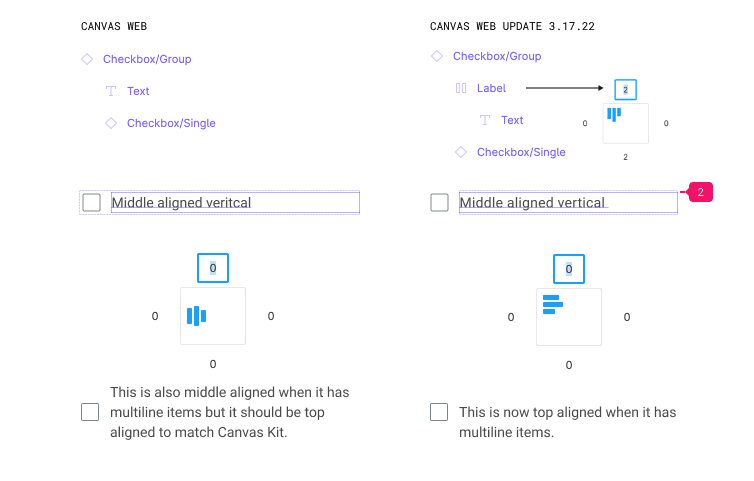Select the Checkbox/Single layer under CANVAS WEB
The width and height of the screenshot is (754, 481).
click(171, 123)
